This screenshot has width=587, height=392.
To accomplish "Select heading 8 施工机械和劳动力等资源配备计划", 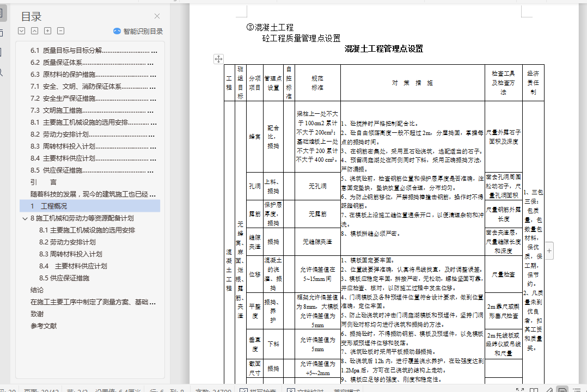I will (x=82, y=218).
